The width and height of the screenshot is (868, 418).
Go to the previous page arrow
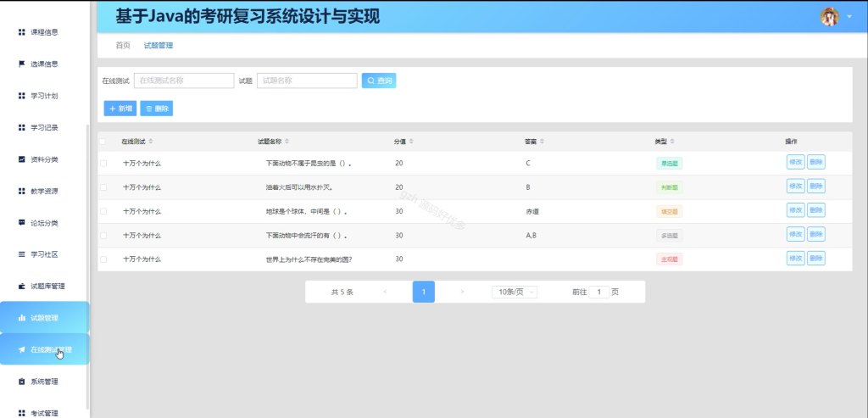(x=385, y=292)
